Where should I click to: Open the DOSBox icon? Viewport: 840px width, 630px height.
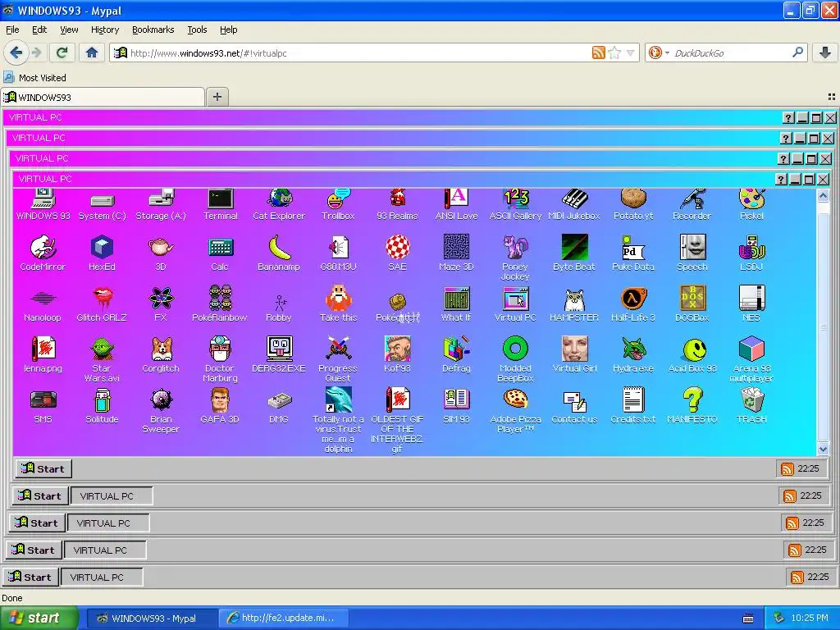[x=692, y=304]
